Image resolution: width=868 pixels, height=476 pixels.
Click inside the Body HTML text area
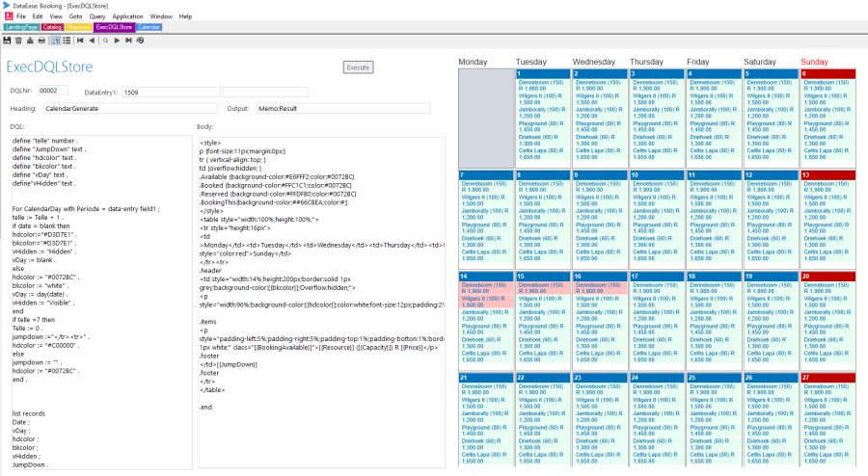[321, 303]
